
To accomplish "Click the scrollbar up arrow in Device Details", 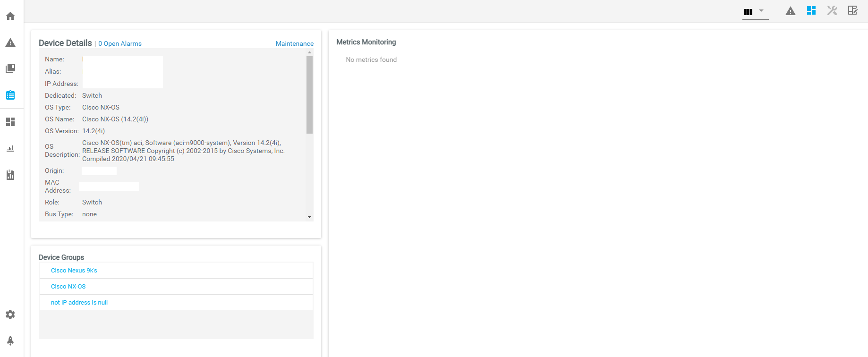I will tap(309, 52).
